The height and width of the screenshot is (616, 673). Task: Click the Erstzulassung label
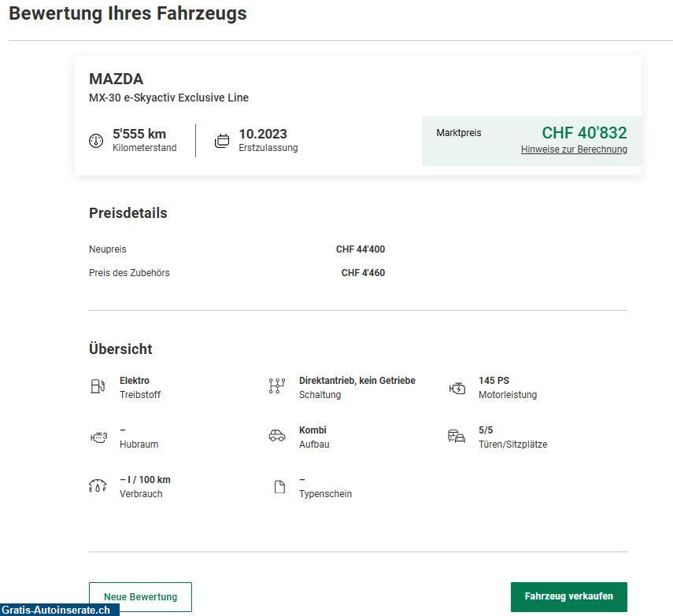268,148
